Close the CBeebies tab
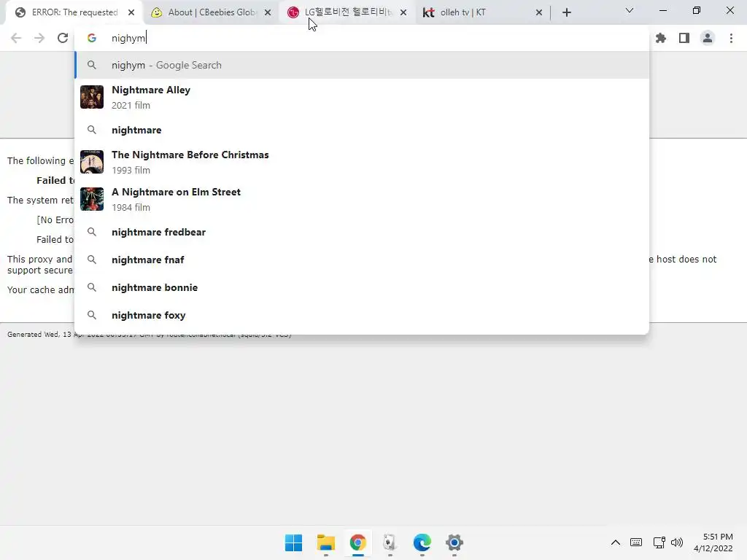 [268, 12]
